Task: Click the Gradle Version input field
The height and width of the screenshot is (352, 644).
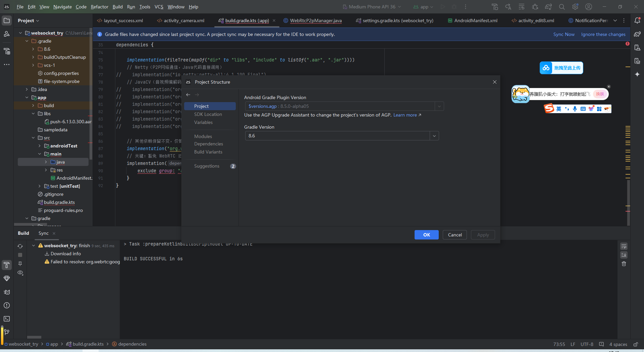Action: pos(337,136)
